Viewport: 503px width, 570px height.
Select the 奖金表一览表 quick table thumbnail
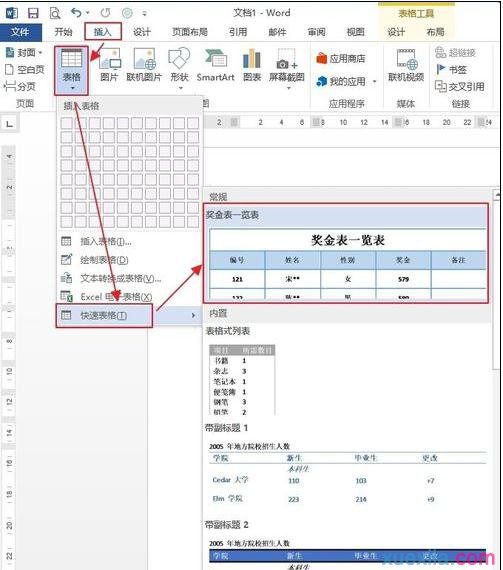pos(346,253)
